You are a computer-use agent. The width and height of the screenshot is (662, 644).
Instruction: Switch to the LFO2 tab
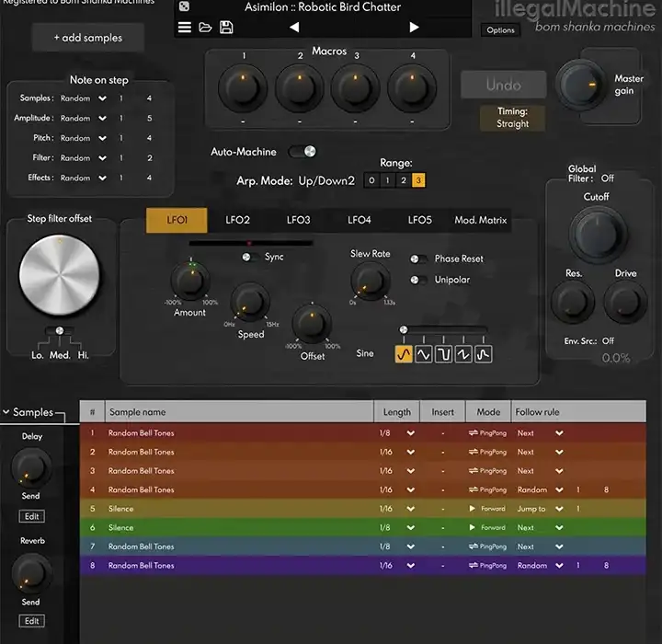[x=238, y=220]
